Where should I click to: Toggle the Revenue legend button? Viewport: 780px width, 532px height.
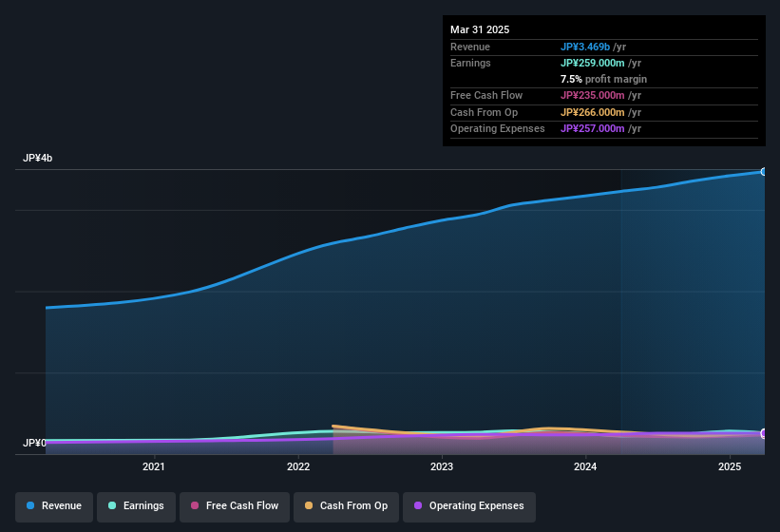coord(54,506)
